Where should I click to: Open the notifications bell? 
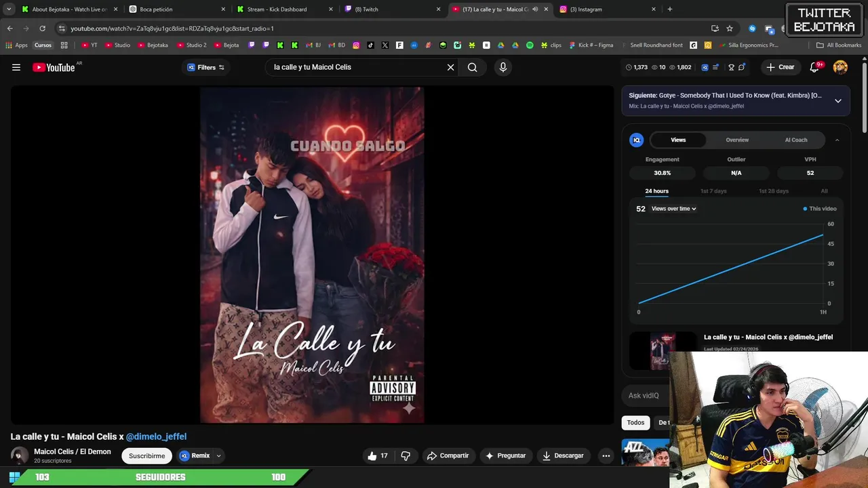[x=814, y=67]
